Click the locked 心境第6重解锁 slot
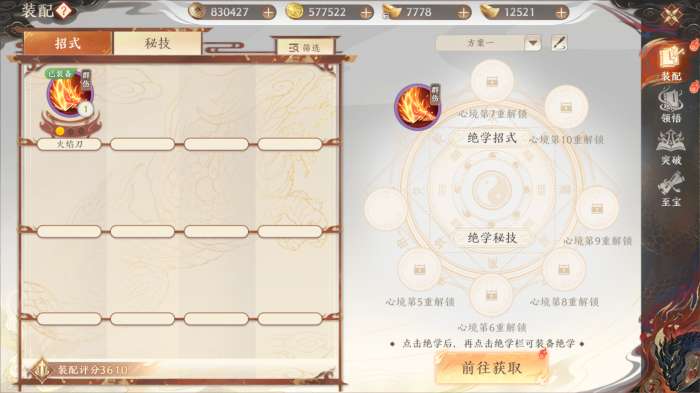 coord(492,295)
